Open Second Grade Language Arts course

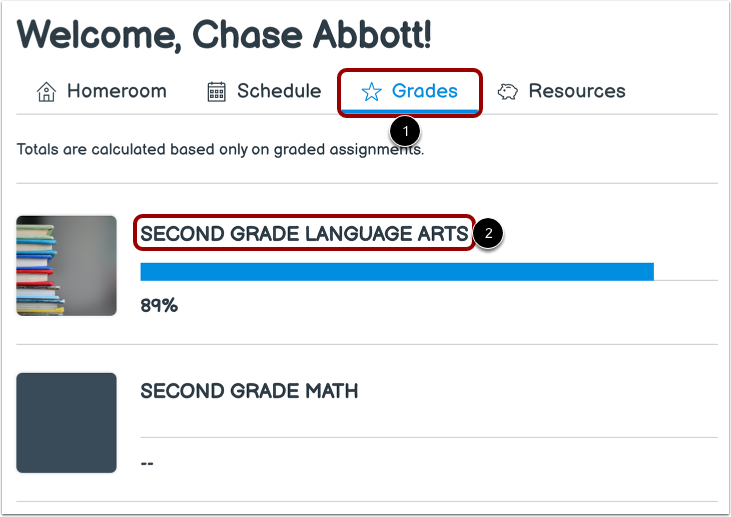point(304,234)
